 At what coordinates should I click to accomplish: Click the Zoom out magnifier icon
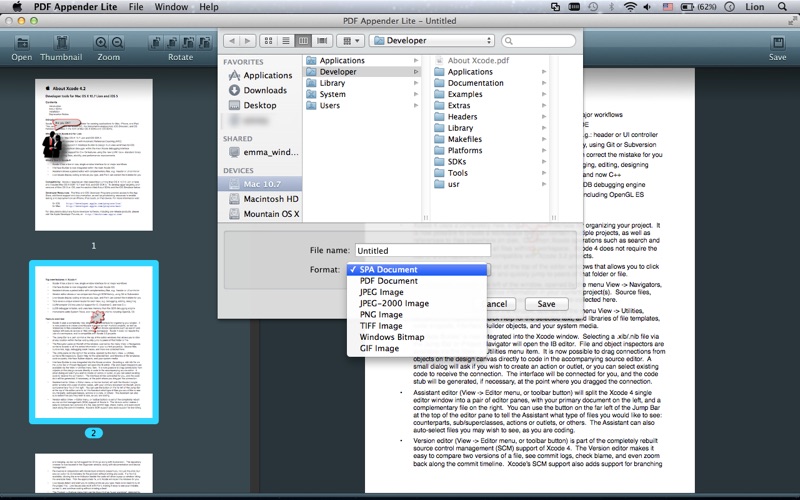117,42
